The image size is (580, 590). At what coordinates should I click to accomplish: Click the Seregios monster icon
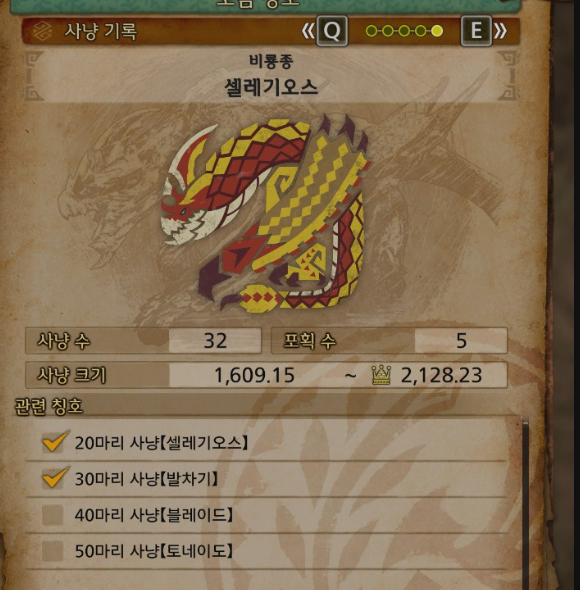(266, 213)
